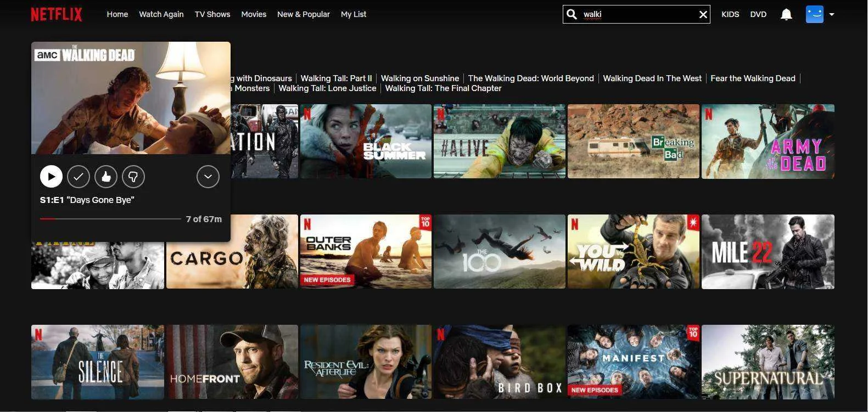
Task: Click the Netflix logo
Action: tap(57, 14)
